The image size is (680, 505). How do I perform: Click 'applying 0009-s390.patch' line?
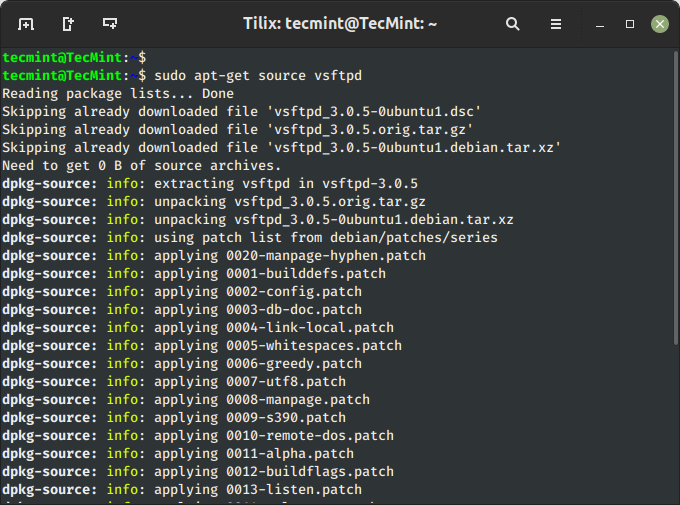[x=174, y=418]
